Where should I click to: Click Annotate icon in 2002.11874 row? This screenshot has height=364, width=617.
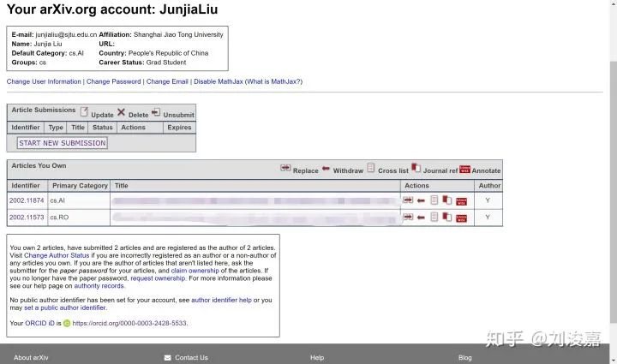462,201
